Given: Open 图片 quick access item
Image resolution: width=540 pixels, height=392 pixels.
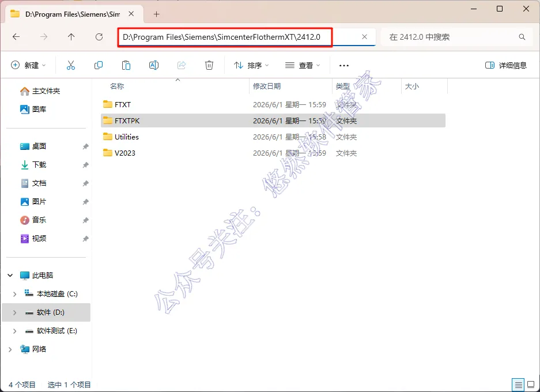Looking at the screenshot, I should click(33, 202).
